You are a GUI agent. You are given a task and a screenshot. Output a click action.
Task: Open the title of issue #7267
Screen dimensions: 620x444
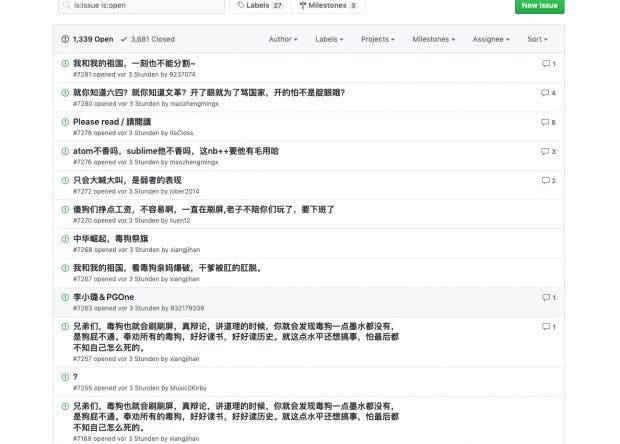167,268
